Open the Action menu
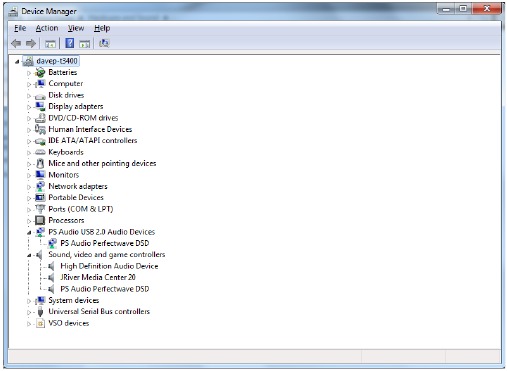Screen dimensions: 507x371 point(47,28)
